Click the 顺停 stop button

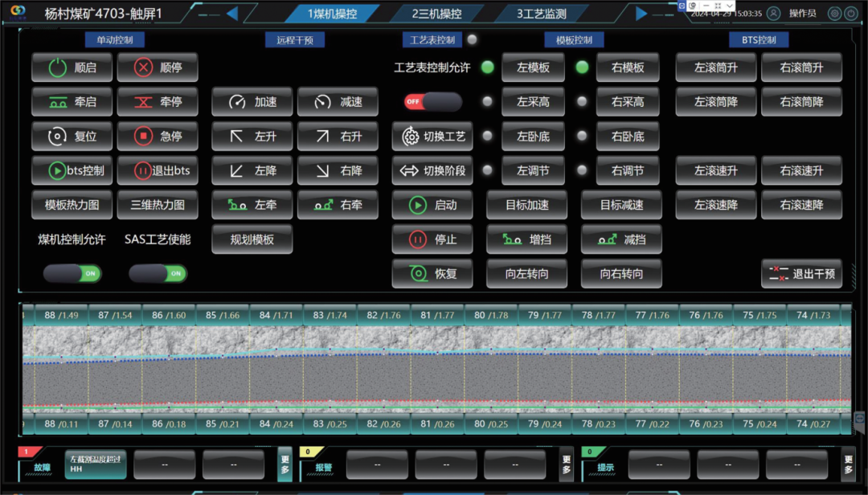click(158, 67)
